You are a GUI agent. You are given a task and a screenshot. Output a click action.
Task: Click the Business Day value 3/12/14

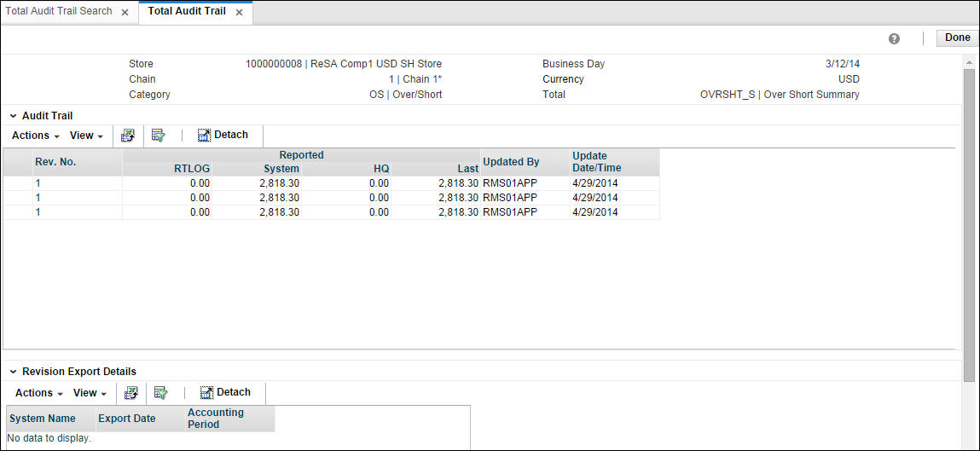pyautogui.click(x=843, y=64)
